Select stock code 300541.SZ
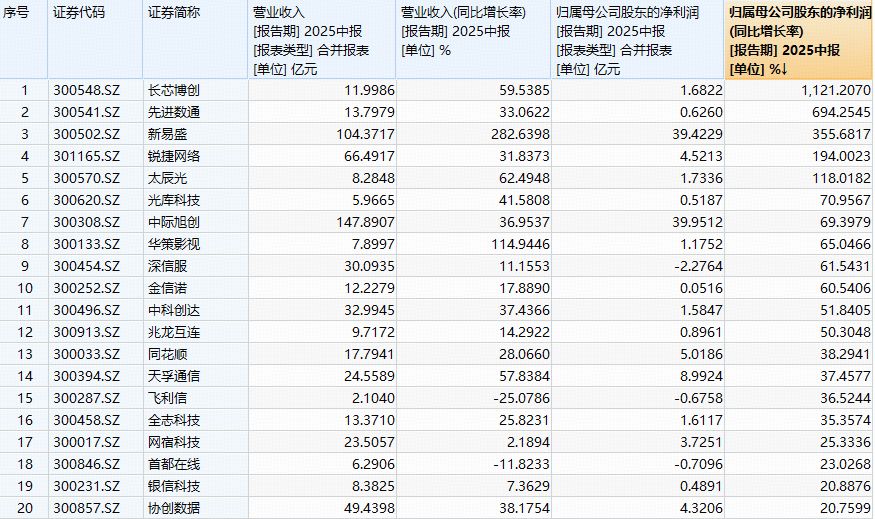 click(86, 112)
